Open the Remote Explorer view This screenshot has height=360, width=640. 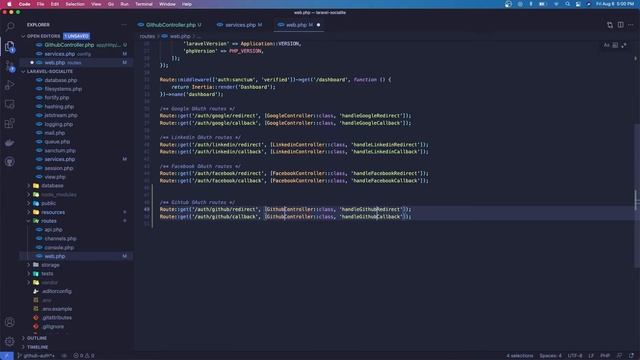[x=9, y=104]
